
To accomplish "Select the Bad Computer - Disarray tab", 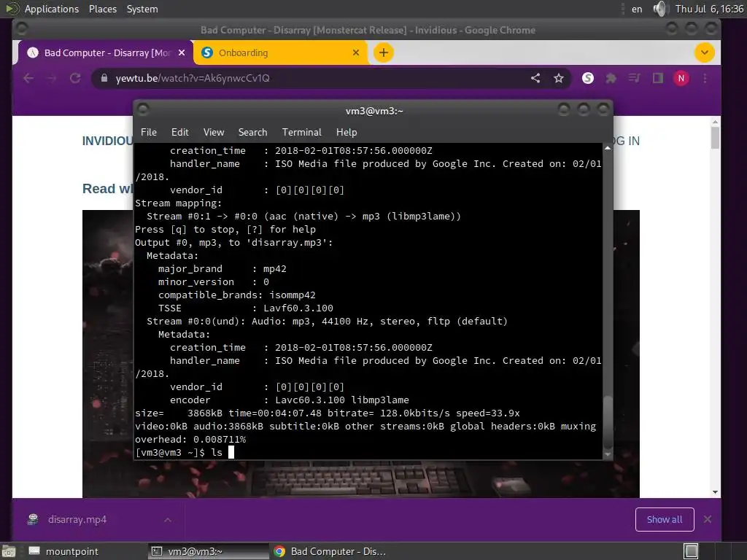I will point(106,52).
